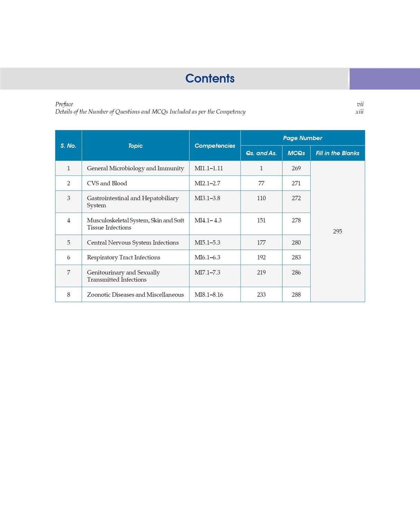This screenshot has width=420, height=525.
Task: Select Zoonotic Diseases and Miscellaneous entry
Action: (135, 295)
